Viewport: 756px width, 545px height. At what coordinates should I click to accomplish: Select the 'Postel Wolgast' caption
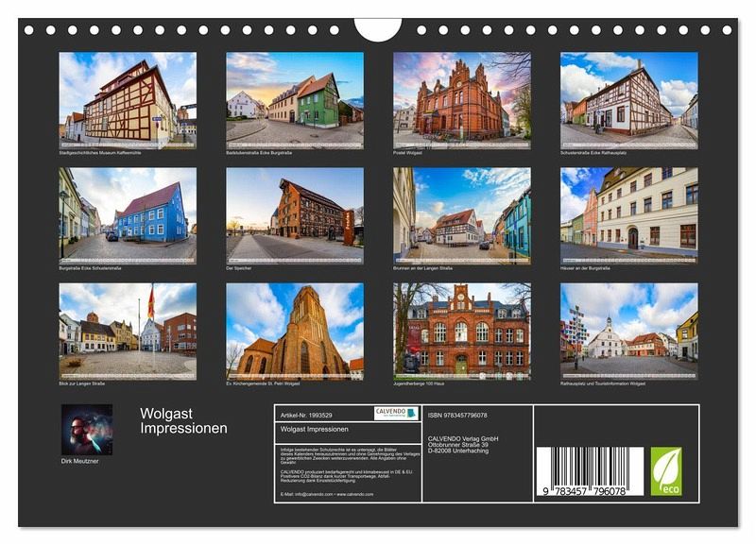pyautogui.click(x=407, y=153)
